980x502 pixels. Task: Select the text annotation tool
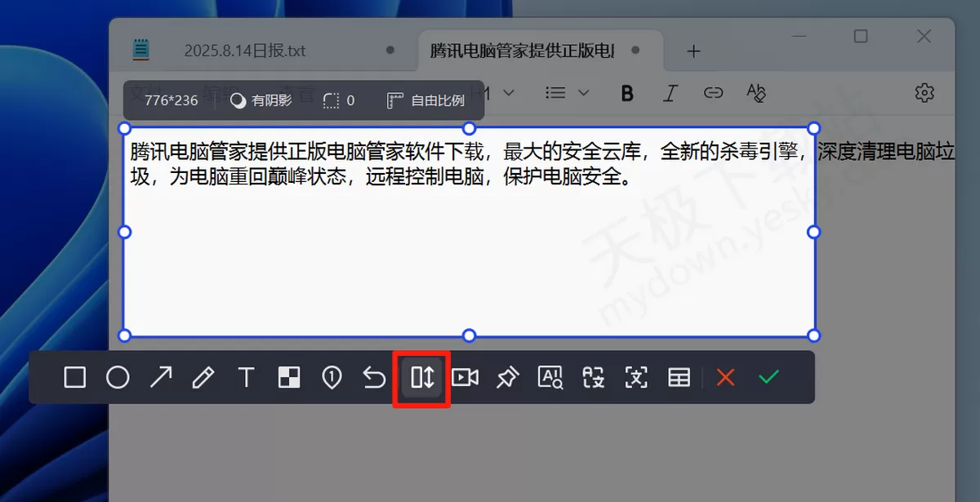coord(246,377)
